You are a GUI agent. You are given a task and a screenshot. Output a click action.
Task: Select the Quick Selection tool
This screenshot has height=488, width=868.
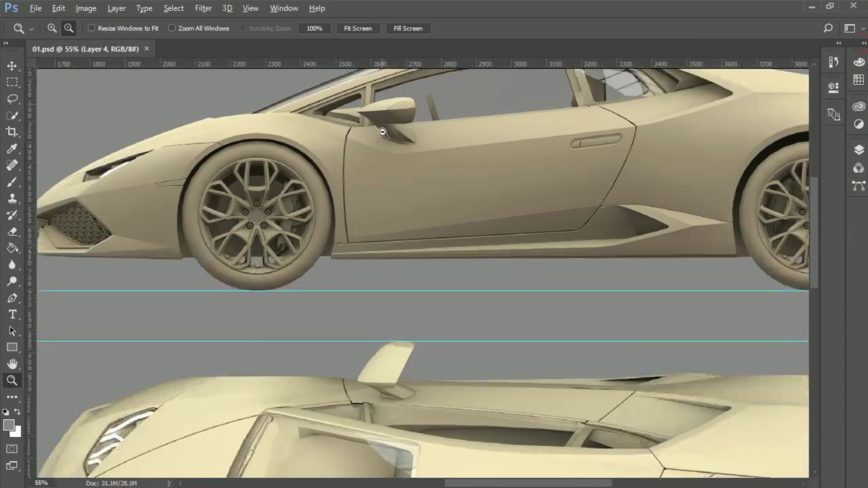[12, 115]
